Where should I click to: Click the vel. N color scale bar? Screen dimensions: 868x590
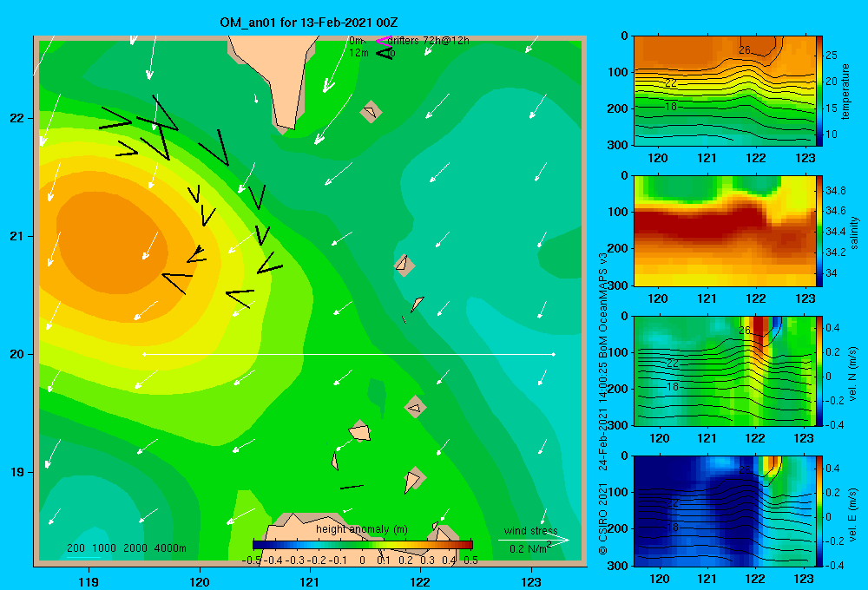tap(819, 371)
